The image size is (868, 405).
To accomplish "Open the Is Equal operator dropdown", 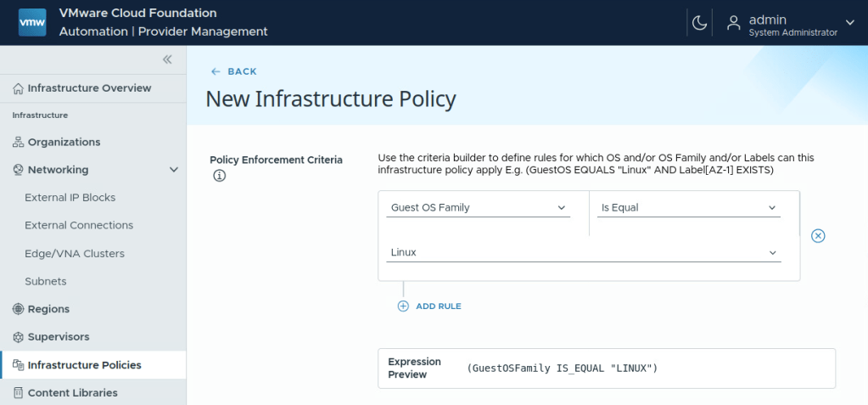I will 689,208.
